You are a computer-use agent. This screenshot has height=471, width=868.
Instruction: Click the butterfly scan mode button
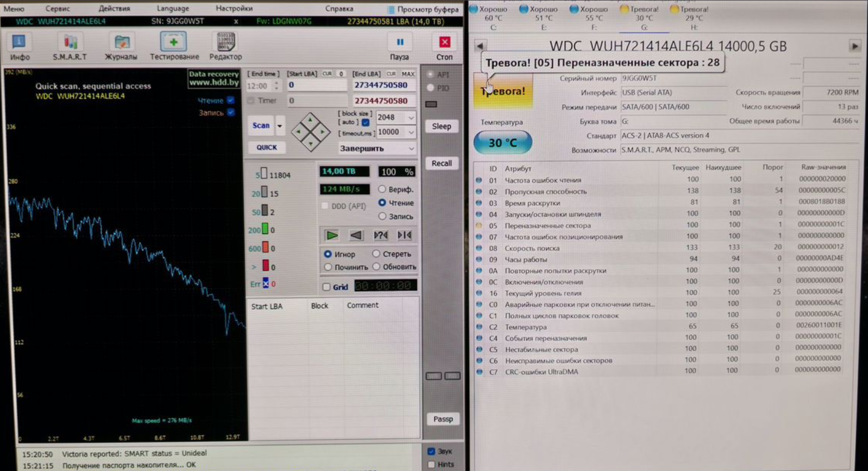coord(405,235)
